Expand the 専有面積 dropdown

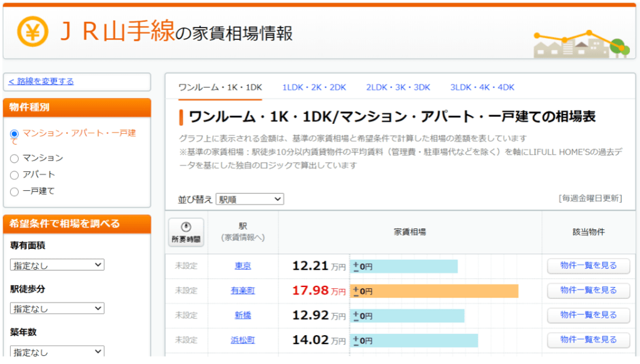tap(57, 265)
